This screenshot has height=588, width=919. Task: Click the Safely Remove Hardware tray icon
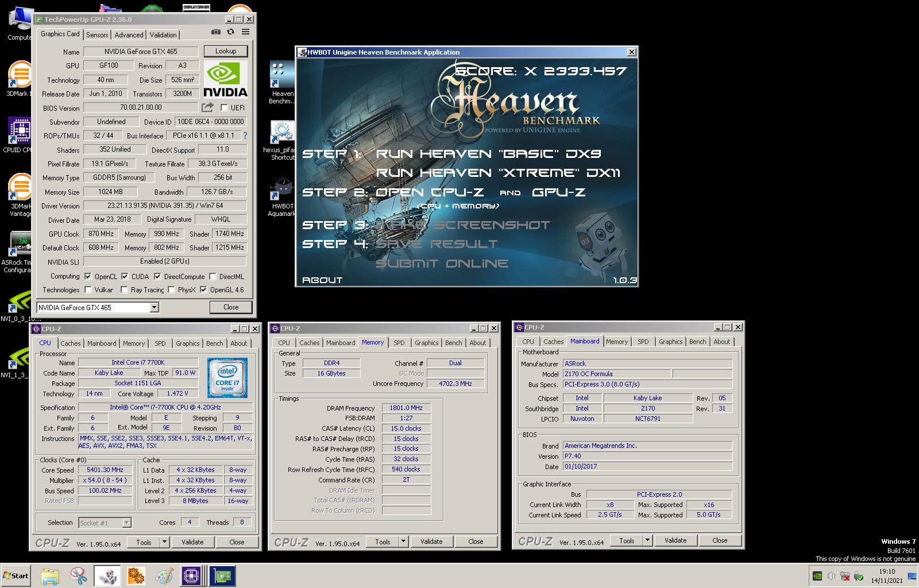(x=859, y=576)
